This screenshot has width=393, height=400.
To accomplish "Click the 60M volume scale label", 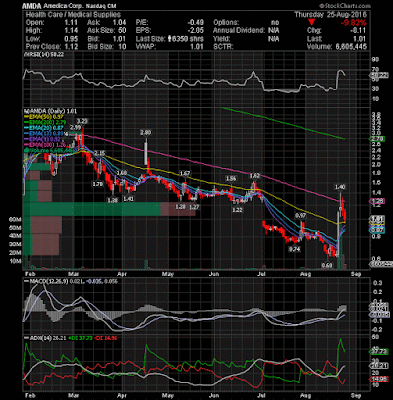I will coord(15,219).
